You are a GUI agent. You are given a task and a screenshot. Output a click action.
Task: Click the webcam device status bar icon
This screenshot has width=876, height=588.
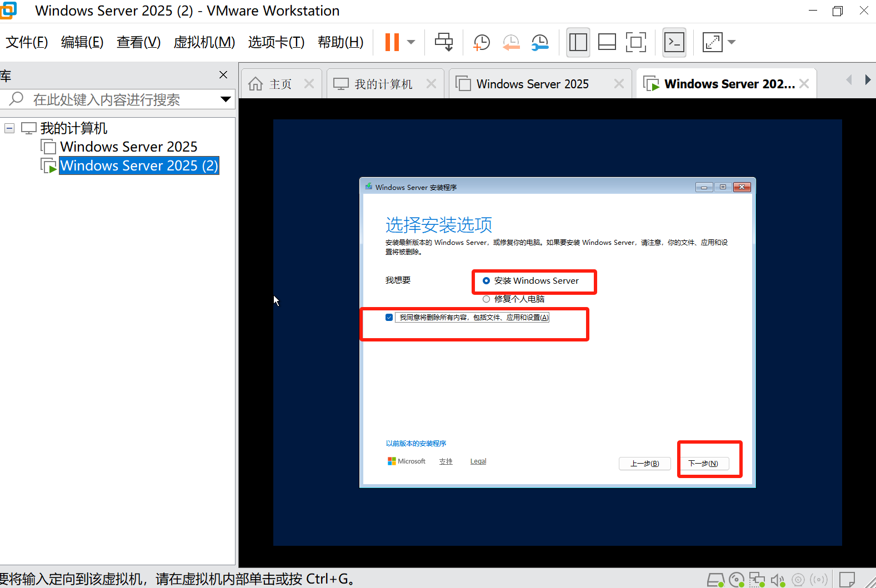tap(798, 580)
